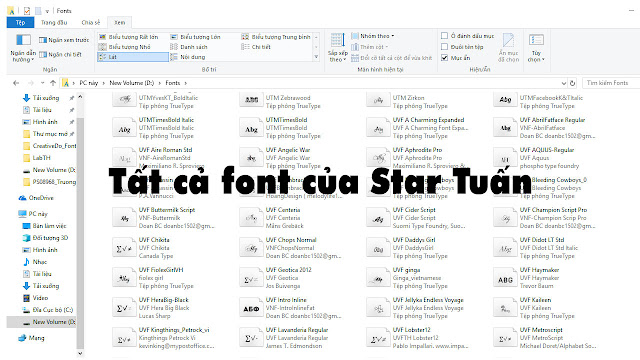
Task: Open the Tùy chọn options button
Action: (x=536, y=48)
